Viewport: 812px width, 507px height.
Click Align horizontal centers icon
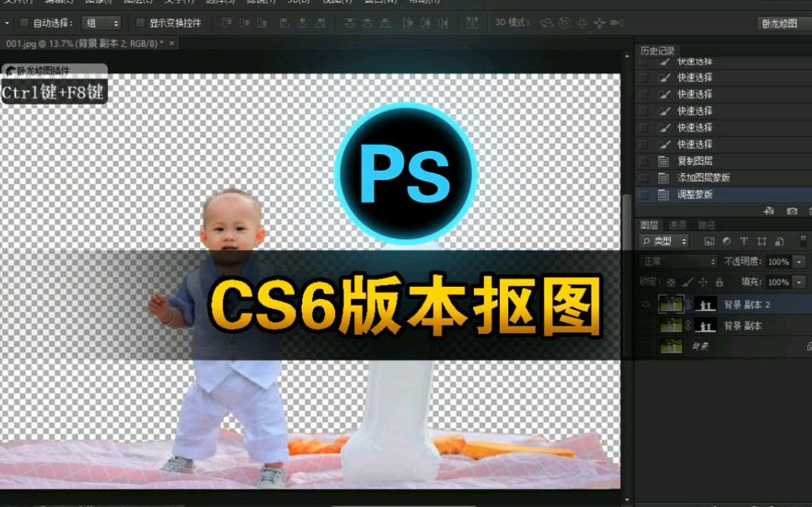pos(302,23)
